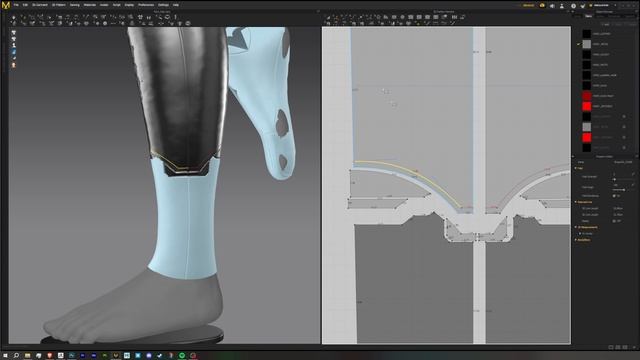Click the Simulate arrow icon in 3D toolbar
Screen dimensions: 640x360
(x=13, y=18)
